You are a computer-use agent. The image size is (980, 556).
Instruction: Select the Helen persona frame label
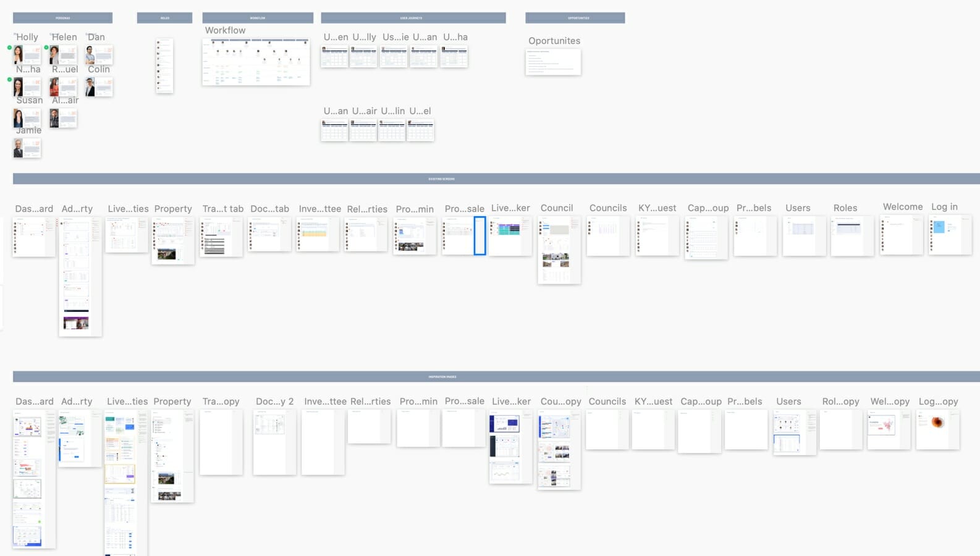[x=64, y=37]
